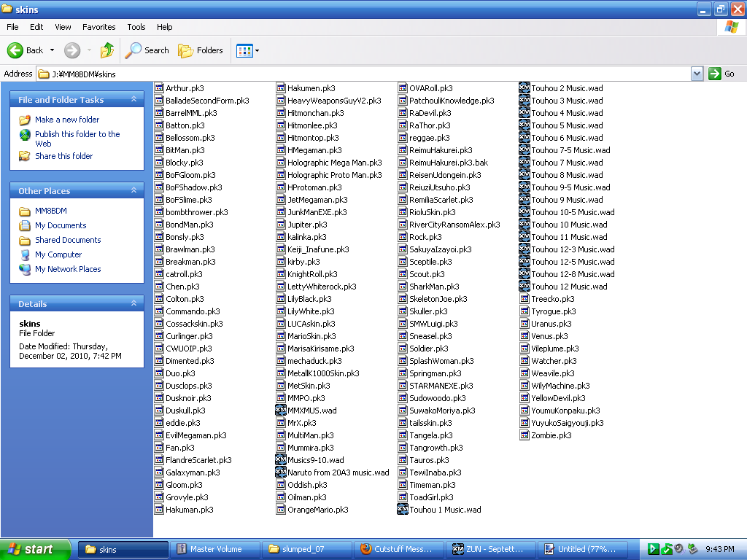Open the Favorites menu
The width and height of the screenshot is (747, 560).
(98, 27)
